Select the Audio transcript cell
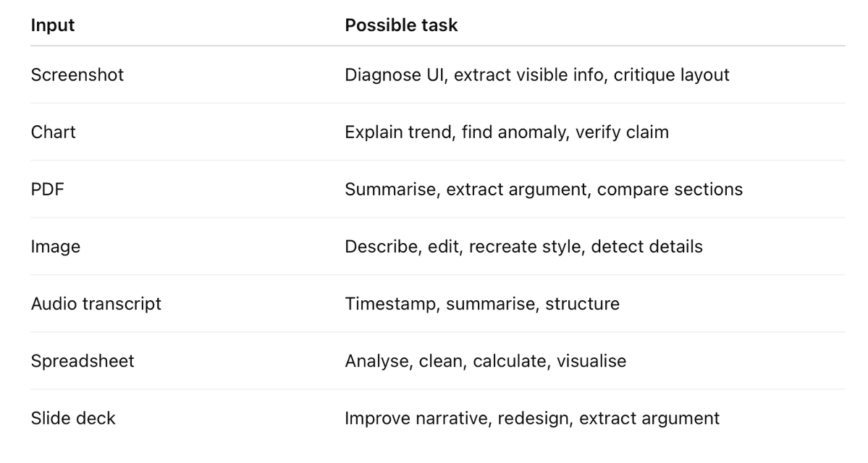This screenshot has height=463, width=868. point(96,304)
